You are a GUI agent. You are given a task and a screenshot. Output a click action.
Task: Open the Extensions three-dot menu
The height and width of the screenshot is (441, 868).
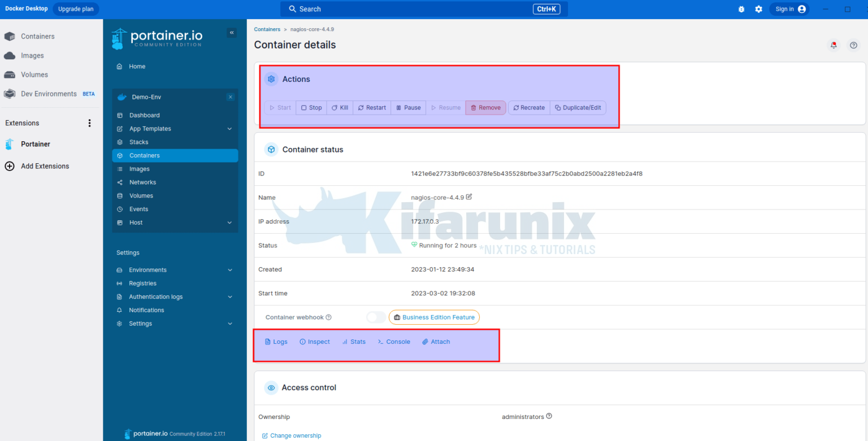pyautogui.click(x=89, y=123)
